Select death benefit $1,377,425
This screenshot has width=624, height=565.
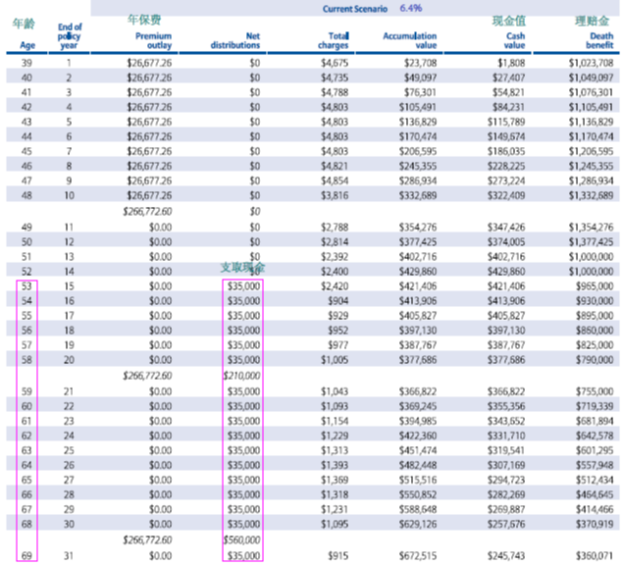pyautogui.click(x=591, y=242)
